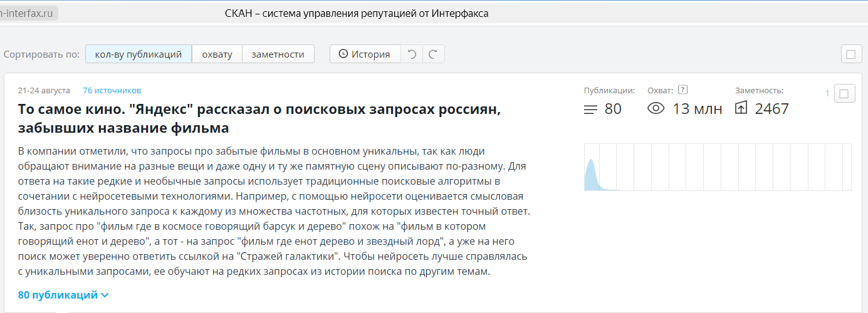Click the Заметность arrow icon
Image resolution: width=868 pixels, height=313 pixels.
(741, 109)
